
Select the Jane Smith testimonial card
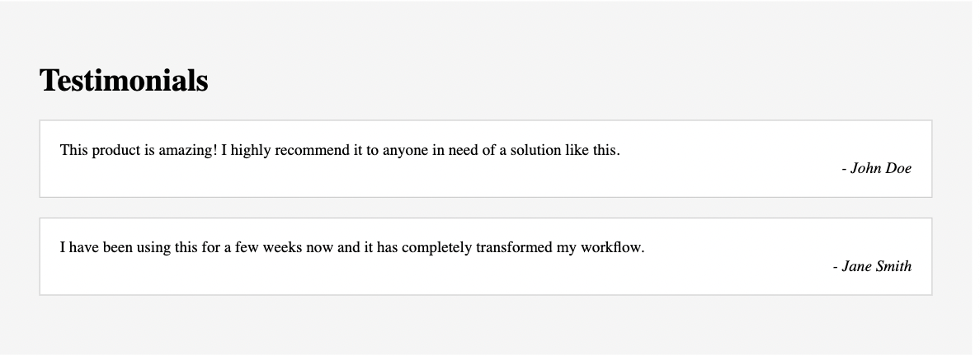tap(486, 256)
